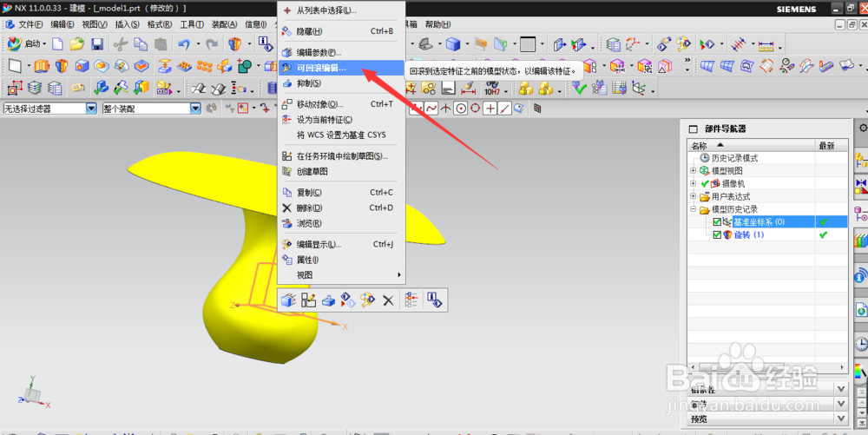The image size is (868, 435).
Task: Choose 删除(D) from context menu
Action: click(341, 208)
